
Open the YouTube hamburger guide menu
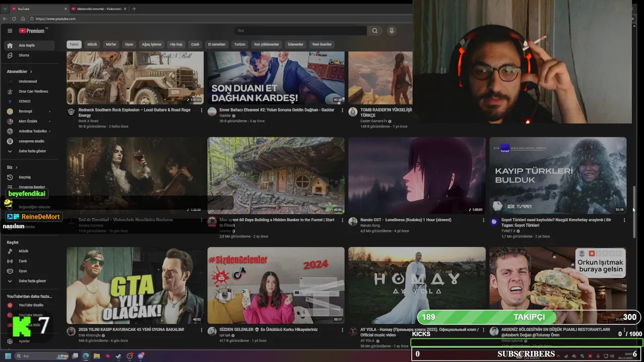[x=10, y=31]
